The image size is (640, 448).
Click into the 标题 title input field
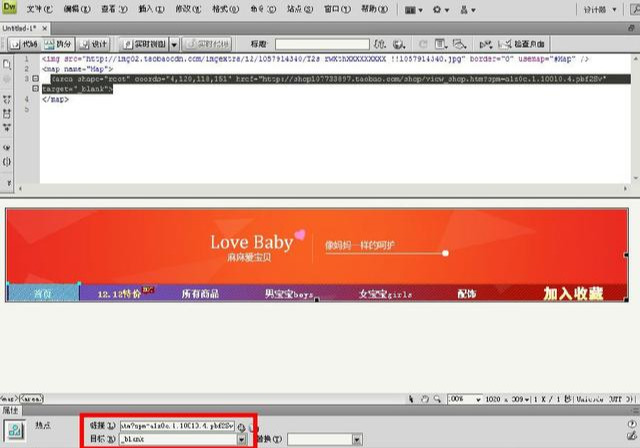coord(322,44)
